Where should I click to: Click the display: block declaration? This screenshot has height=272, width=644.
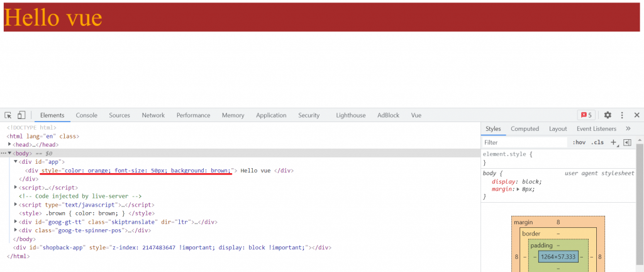tap(517, 181)
